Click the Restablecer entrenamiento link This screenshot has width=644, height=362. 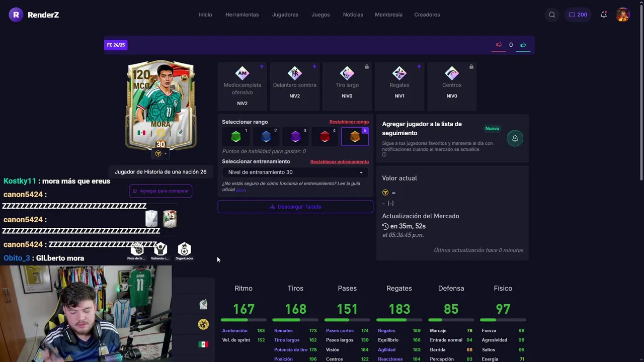[x=340, y=161]
